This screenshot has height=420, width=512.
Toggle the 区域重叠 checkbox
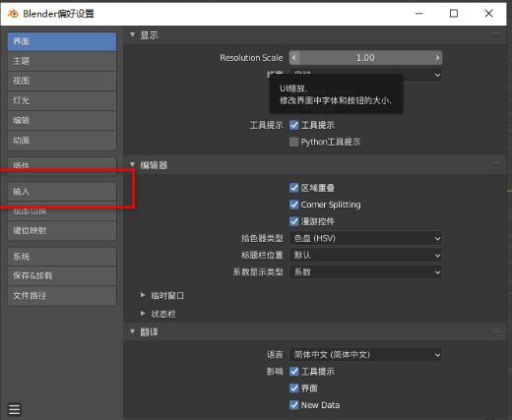tap(294, 188)
